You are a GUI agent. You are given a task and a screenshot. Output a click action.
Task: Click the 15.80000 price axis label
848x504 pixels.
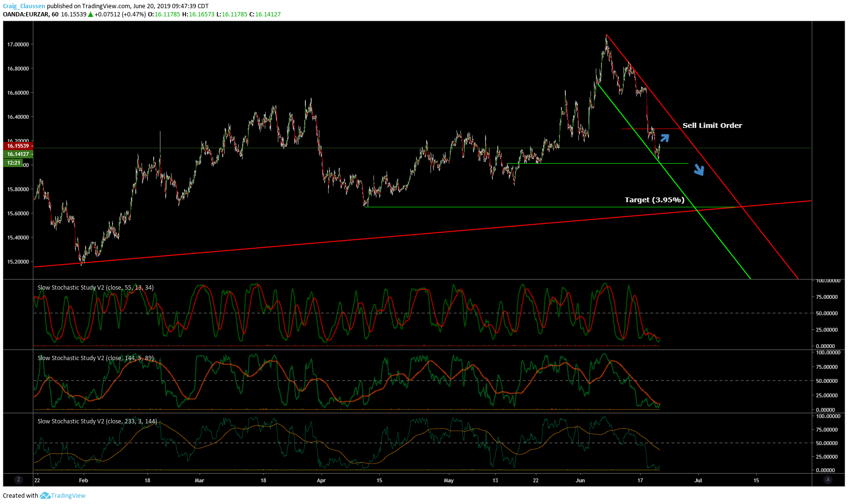[x=18, y=189]
